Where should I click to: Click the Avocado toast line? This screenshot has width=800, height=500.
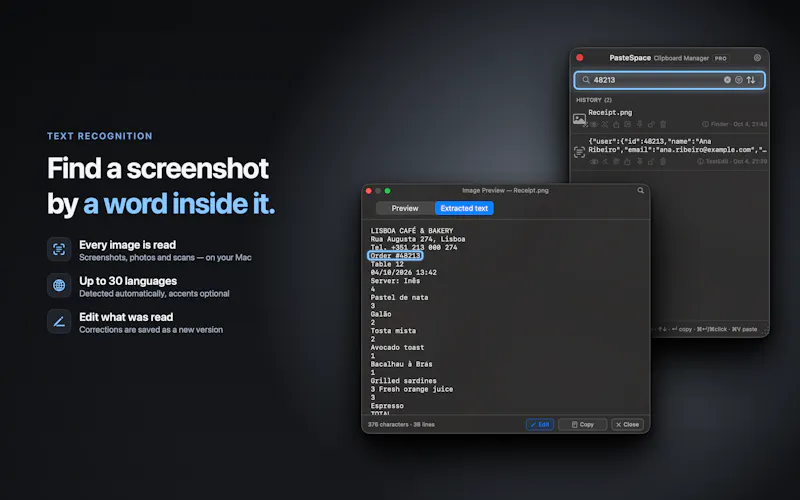tap(397, 347)
